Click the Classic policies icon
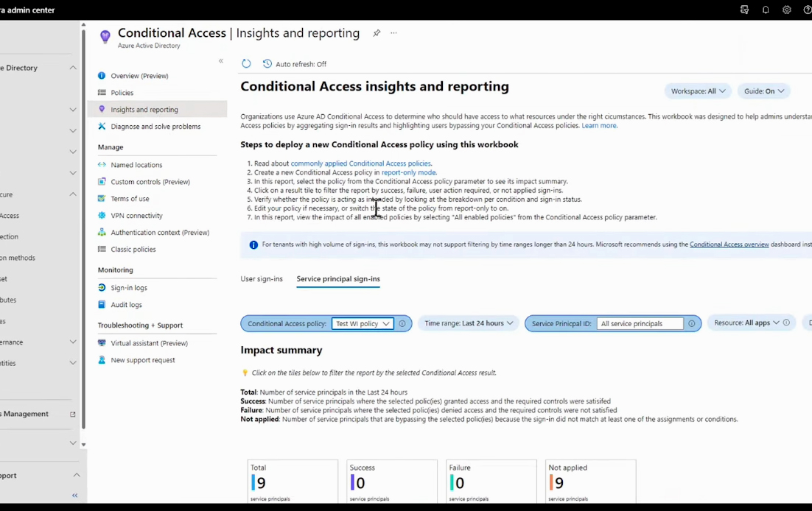Viewport: 812px width, 511px height. coord(102,249)
